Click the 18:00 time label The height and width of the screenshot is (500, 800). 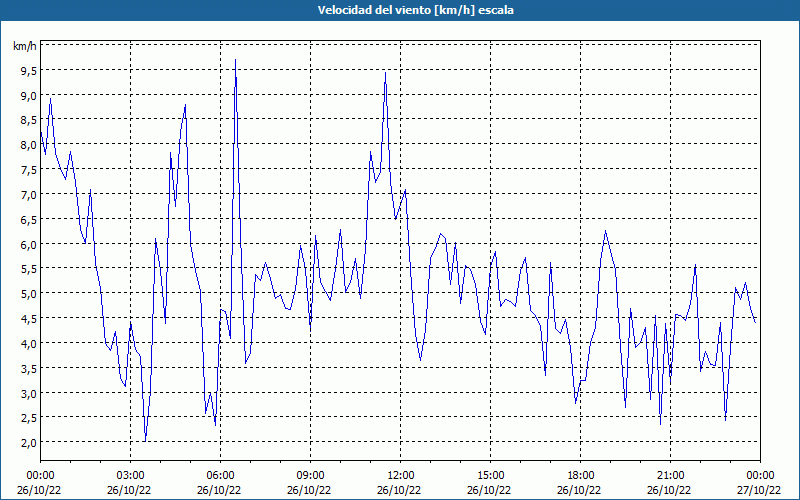[x=581, y=476]
